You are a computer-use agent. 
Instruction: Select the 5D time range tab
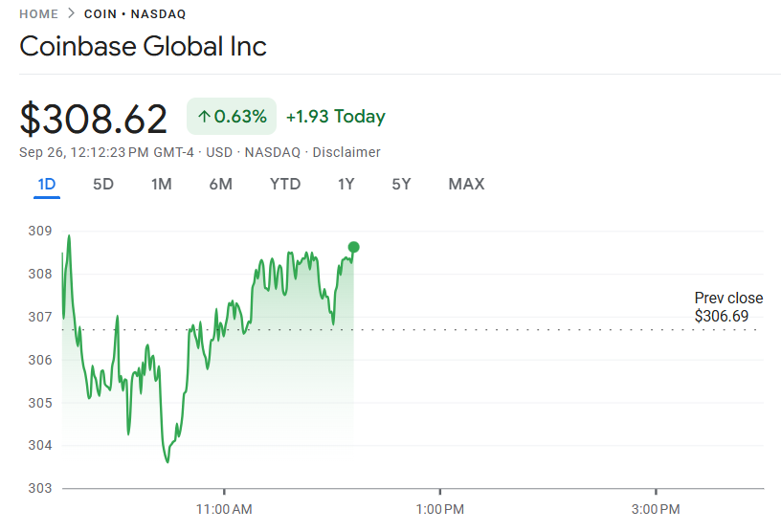coord(103,184)
